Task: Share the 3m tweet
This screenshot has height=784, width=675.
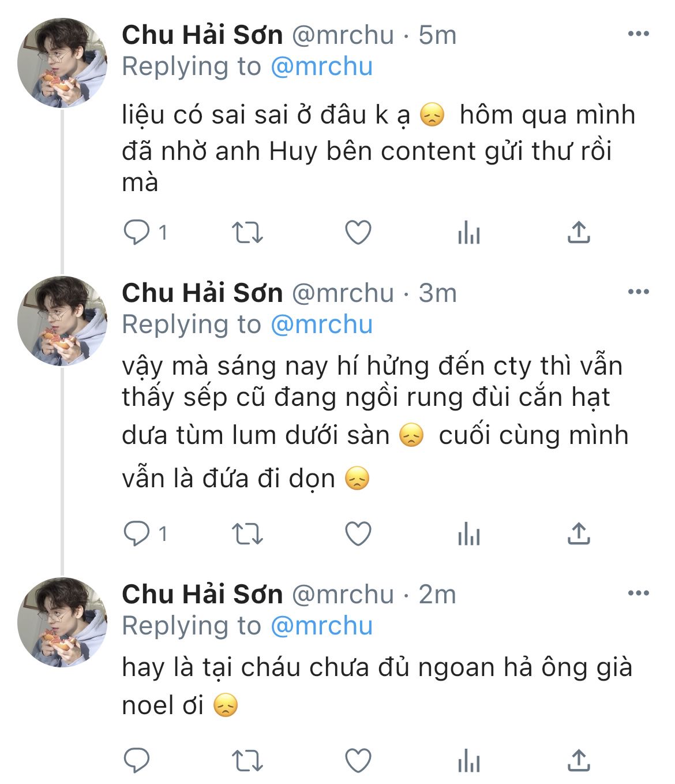Action: click(579, 534)
